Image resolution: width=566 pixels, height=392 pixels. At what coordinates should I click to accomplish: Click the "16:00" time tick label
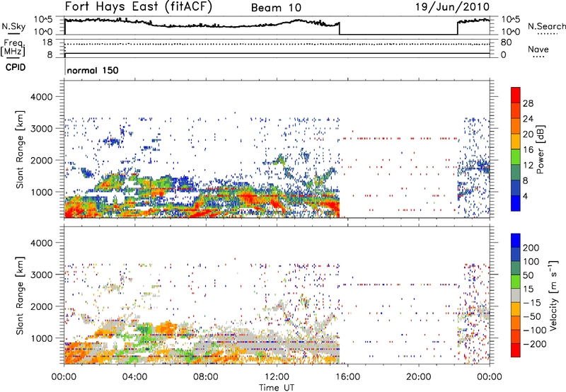click(x=347, y=377)
